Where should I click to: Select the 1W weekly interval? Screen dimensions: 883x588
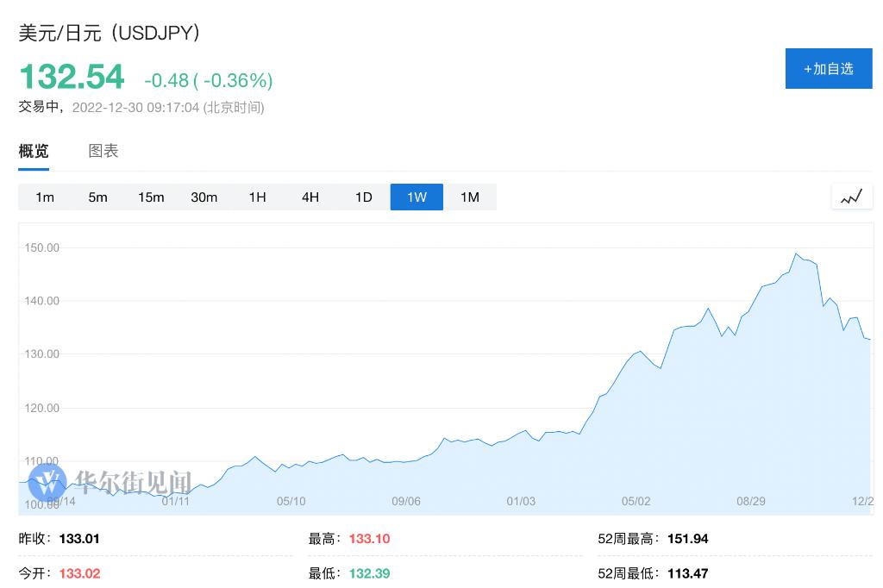pos(416,197)
